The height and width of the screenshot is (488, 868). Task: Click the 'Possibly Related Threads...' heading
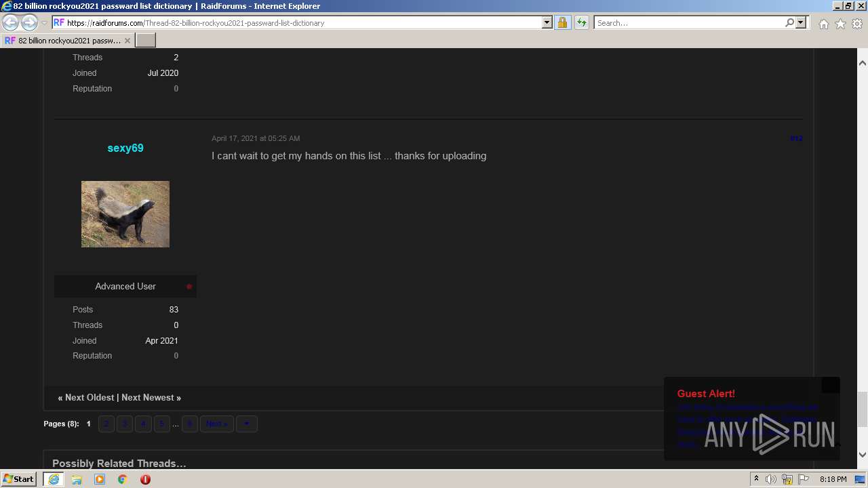tap(119, 464)
